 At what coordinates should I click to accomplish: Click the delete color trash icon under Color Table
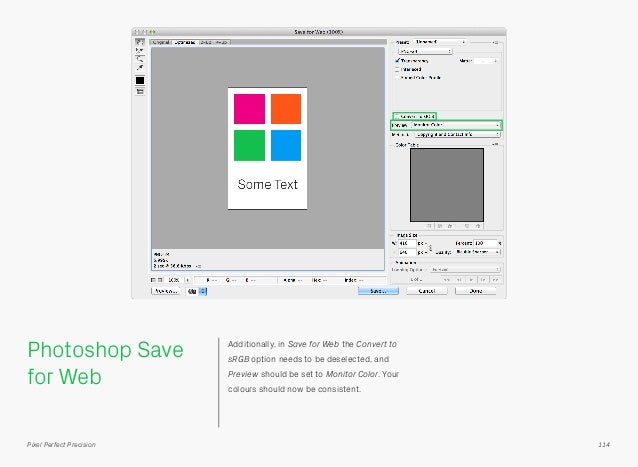point(478,226)
